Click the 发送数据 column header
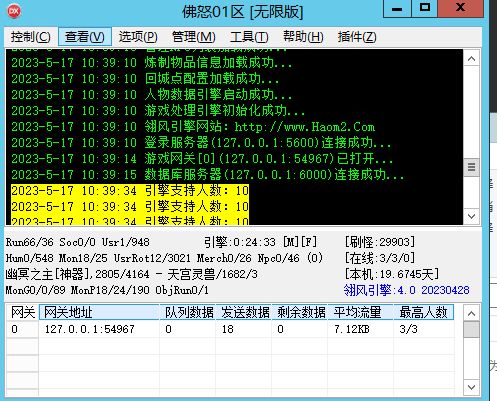Image resolution: width=497 pixels, height=401 pixels. (244, 312)
